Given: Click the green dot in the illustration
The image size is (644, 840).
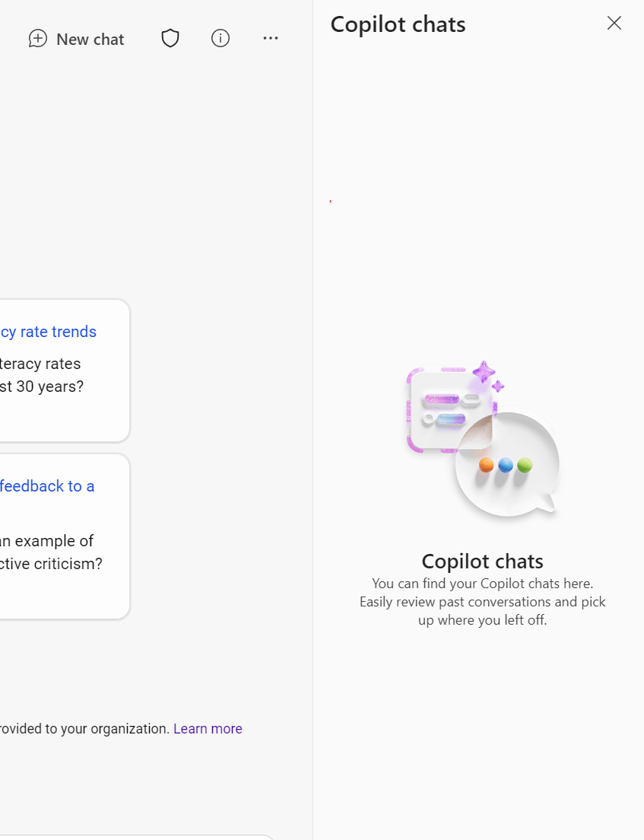Looking at the screenshot, I should click(x=525, y=465).
